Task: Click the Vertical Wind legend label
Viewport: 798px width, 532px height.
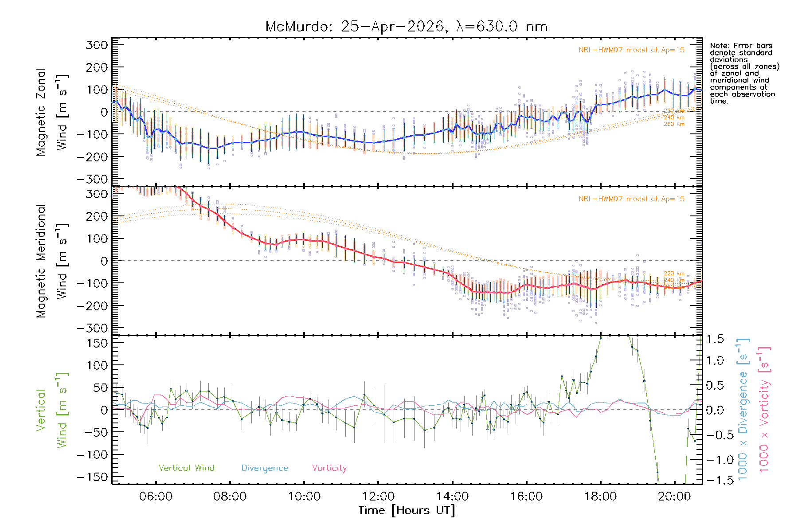Action: [x=187, y=468]
